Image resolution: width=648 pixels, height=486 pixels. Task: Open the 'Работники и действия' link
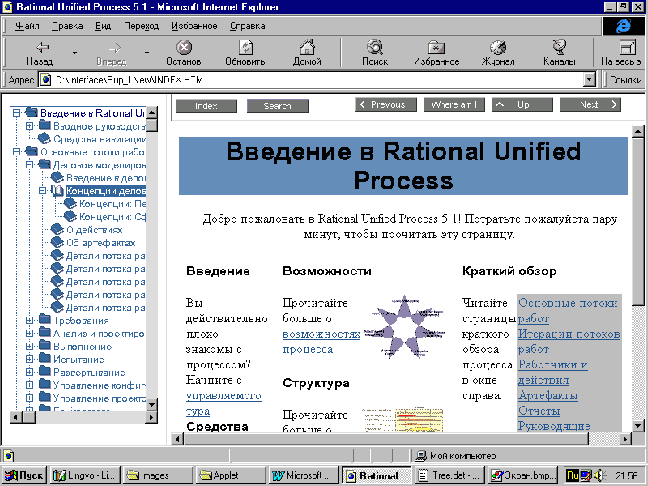click(x=553, y=372)
